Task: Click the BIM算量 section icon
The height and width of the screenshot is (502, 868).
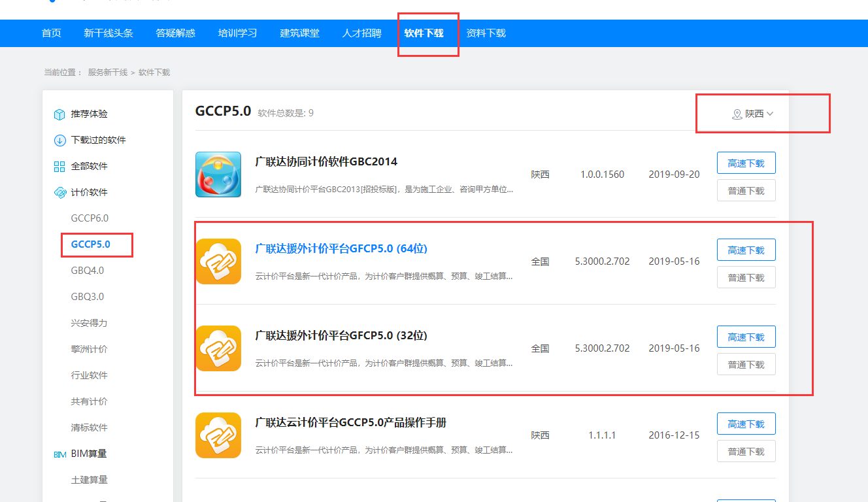Action: click(x=59, y=454)
